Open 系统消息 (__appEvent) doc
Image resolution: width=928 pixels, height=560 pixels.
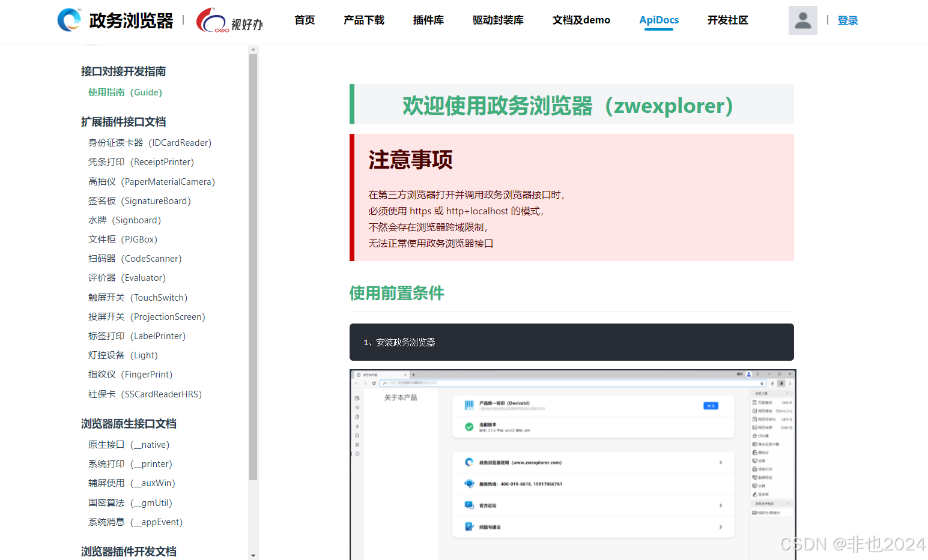[x=135, y=522]
